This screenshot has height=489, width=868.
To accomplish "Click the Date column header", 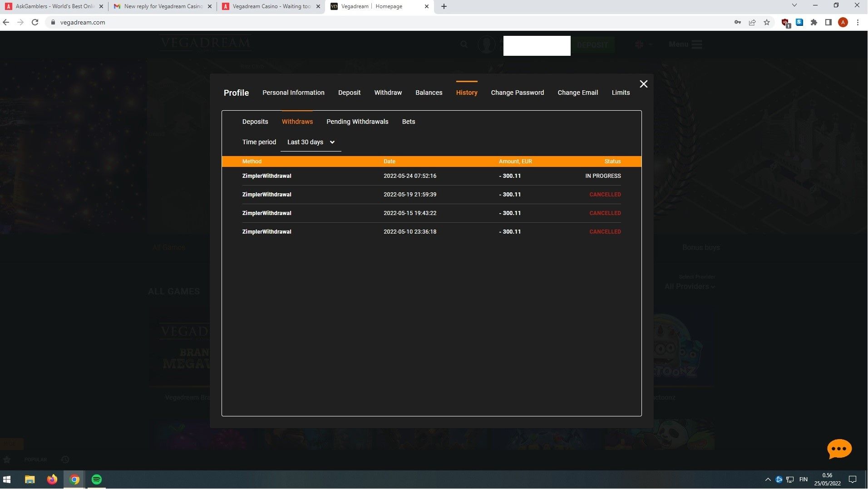I will [390, 161].
